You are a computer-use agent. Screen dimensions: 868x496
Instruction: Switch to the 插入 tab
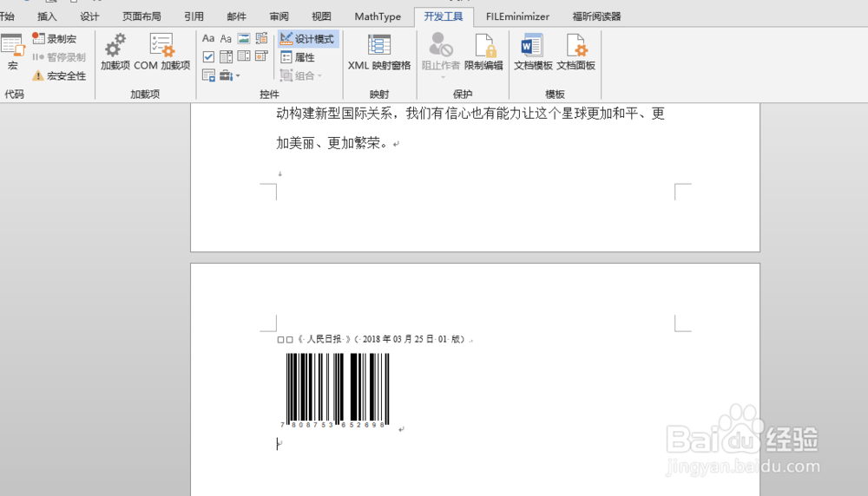point(47,16)
